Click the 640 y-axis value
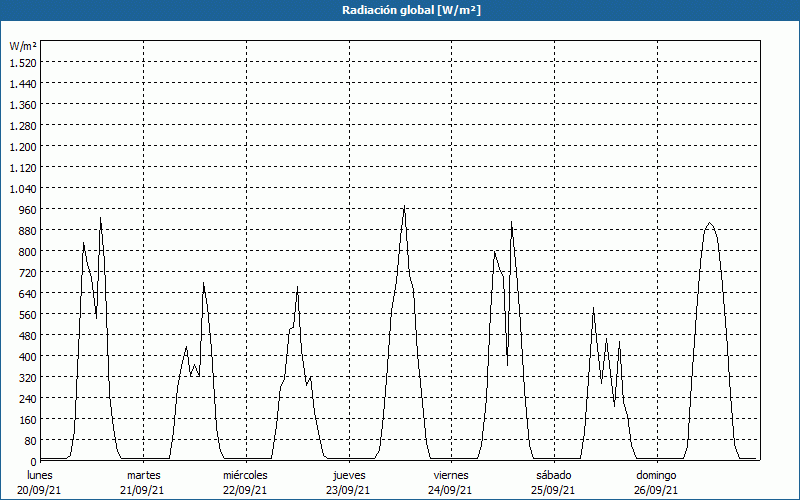This screenshot has width=800, height=500. 28,293
